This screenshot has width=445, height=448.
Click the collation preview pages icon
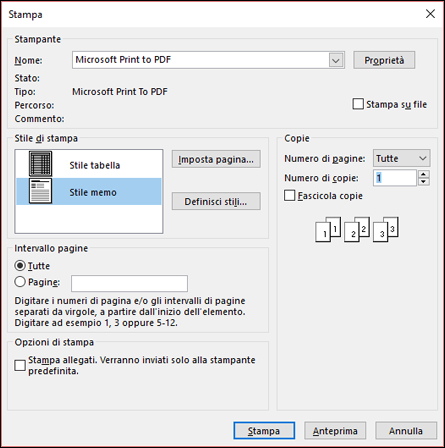pos(357,229)
